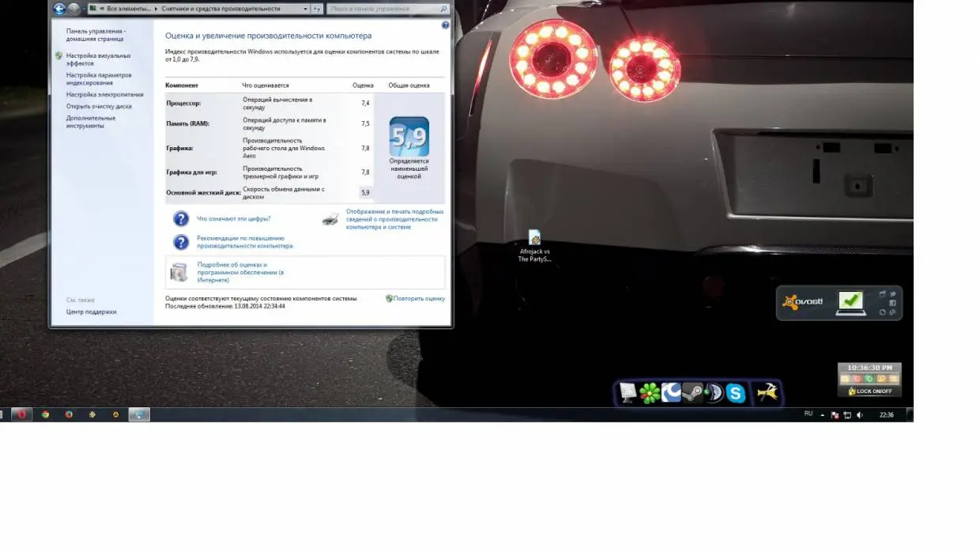This screenshot has height=552, width=980.
Task: Click the hard disk score 5,9 cell
Action: 365,192
